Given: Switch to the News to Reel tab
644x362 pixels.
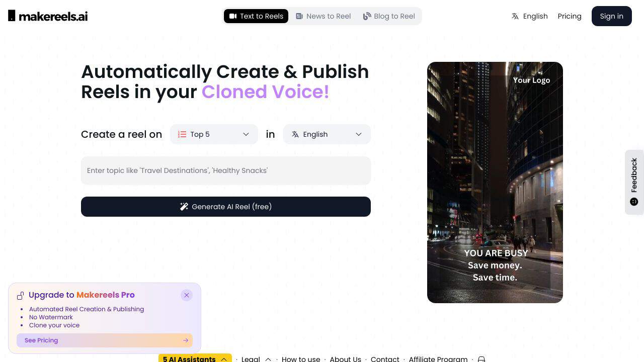Looking at the screenshot, I should [324, 16].
